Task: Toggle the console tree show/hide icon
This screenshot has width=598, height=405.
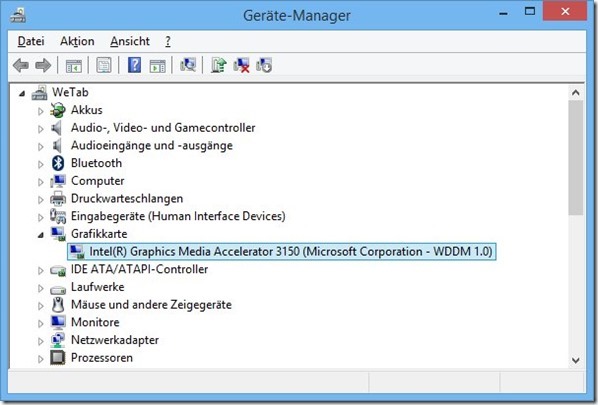Action: tap(74, 65)
